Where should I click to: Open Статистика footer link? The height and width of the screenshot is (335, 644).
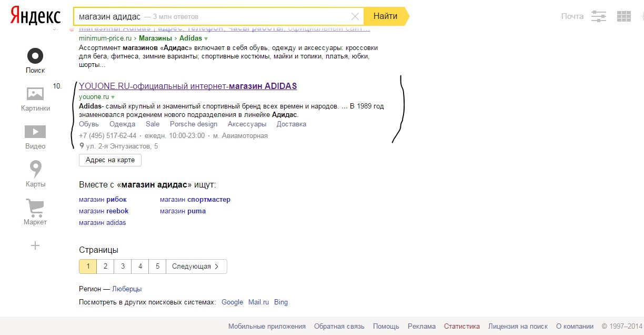point(462,327)
